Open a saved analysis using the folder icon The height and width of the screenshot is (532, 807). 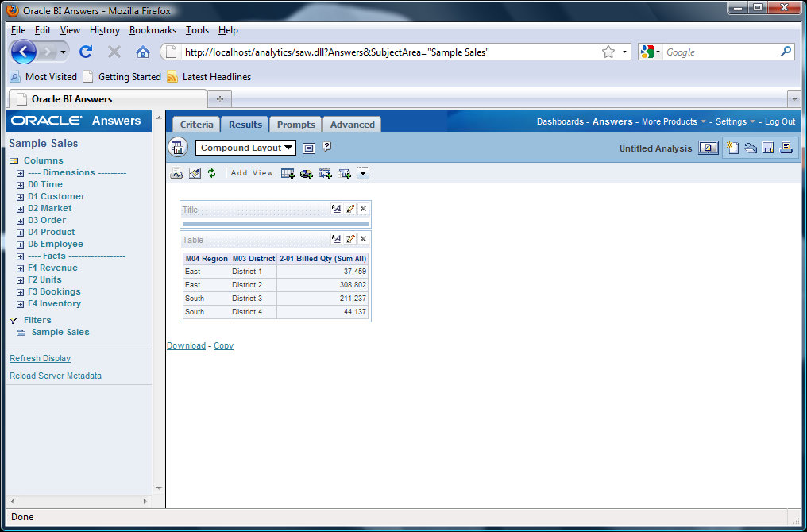(751, 148)
